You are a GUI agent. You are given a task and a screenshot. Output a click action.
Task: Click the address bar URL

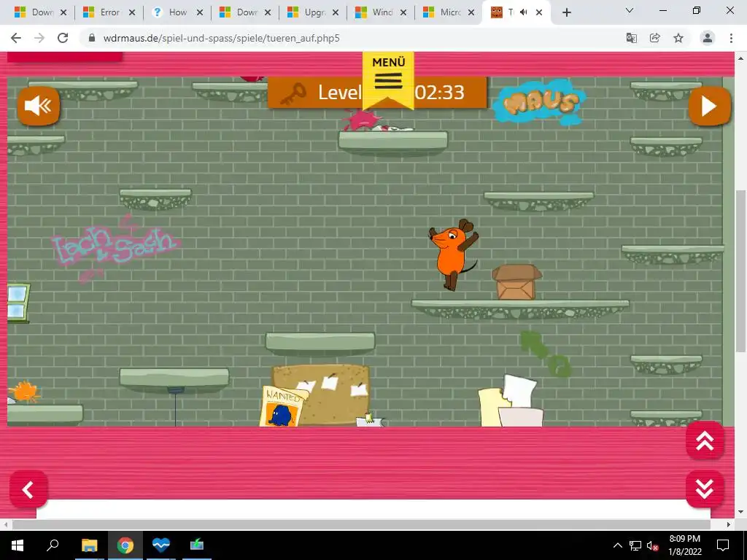pyautogui.click(x=222, y=38)
